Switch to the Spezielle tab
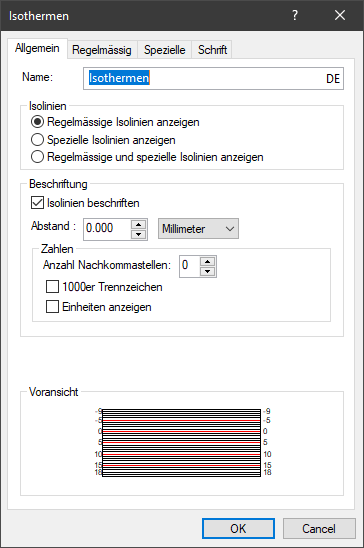Screen dimensions: 364x548 165,50
